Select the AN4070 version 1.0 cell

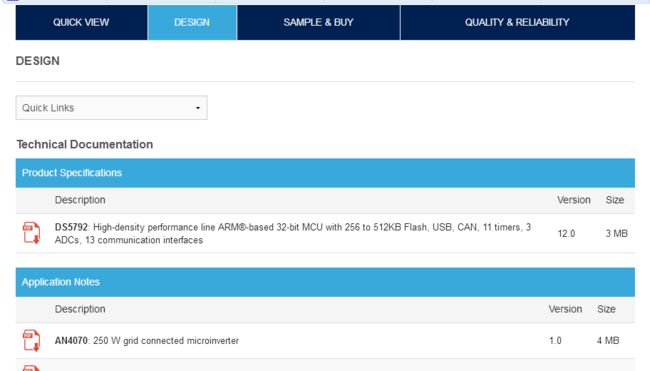pos(555,341)
